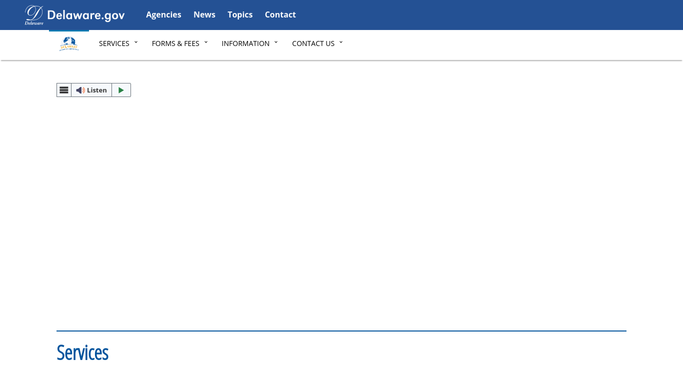Open the Listen widget hamburger menu

tap(64, 90)
